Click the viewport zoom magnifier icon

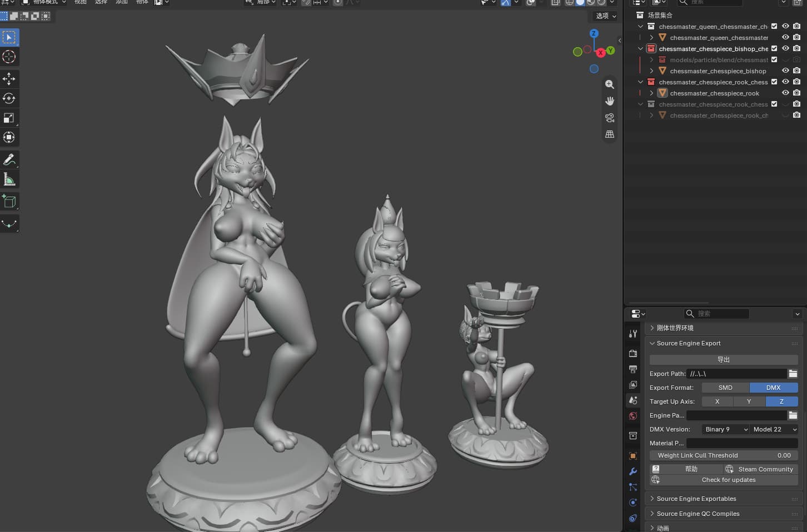pyautogui.click(x=610, y=84)
